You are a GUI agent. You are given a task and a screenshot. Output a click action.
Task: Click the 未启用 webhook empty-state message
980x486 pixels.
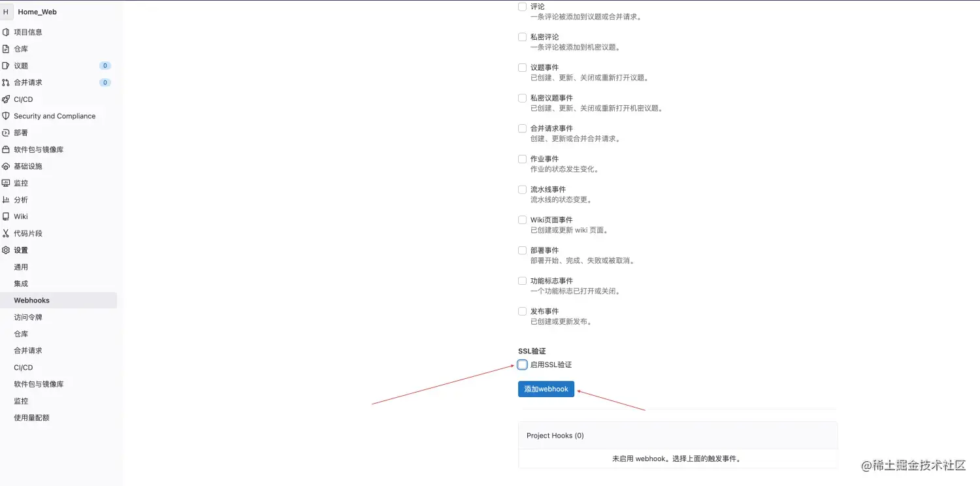coord(678,459)
